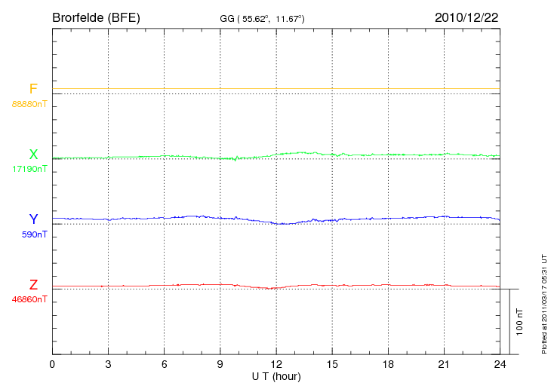The width and height of the screenshot is (551, 392).
Task: Click hour 24 on the time axis
Action: click(500, 364)
